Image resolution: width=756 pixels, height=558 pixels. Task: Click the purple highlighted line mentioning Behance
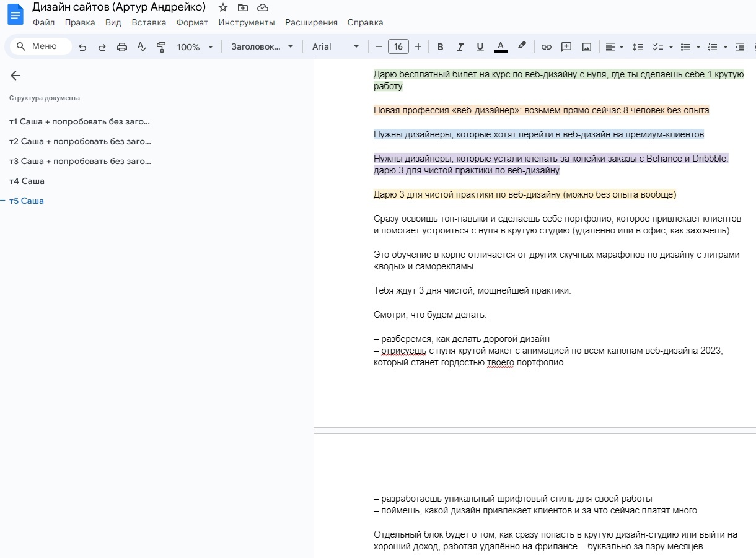551,164
